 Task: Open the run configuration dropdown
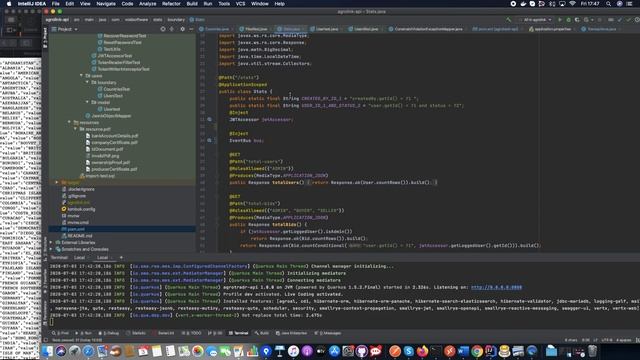(x=535, y=20)
